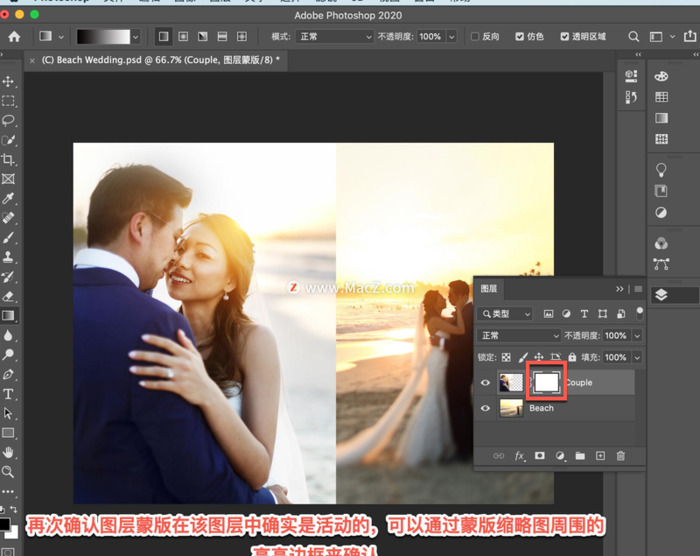Open the layer filter 类型 dropdown
700x556 pixels.
(505, 314)
